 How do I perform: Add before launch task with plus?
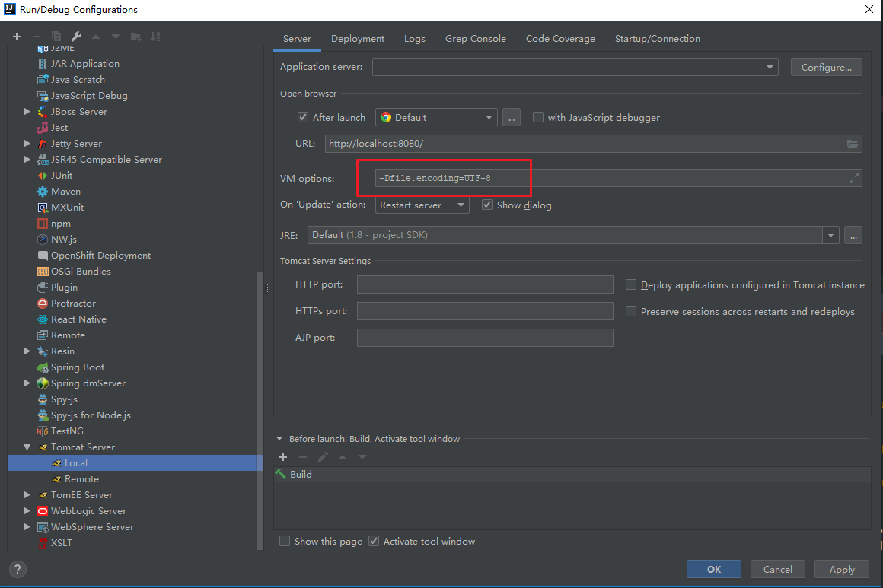(283, 457)
